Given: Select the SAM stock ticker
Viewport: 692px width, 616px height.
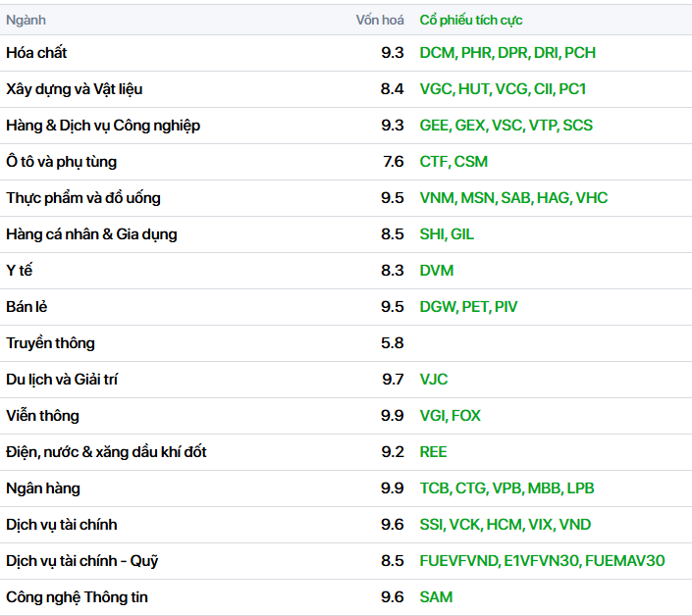Looking at the screenshot, I should (x=436, y=597).
